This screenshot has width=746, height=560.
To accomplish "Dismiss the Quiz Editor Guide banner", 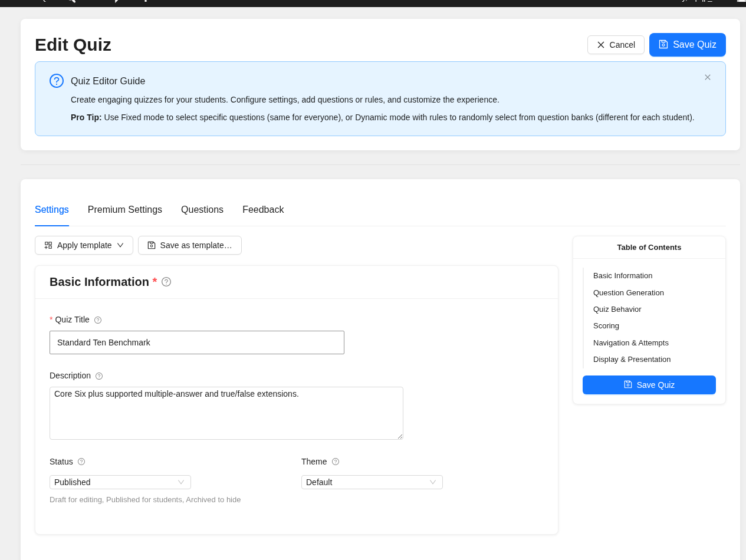I will pyautogui.click(x=708, y=77).
